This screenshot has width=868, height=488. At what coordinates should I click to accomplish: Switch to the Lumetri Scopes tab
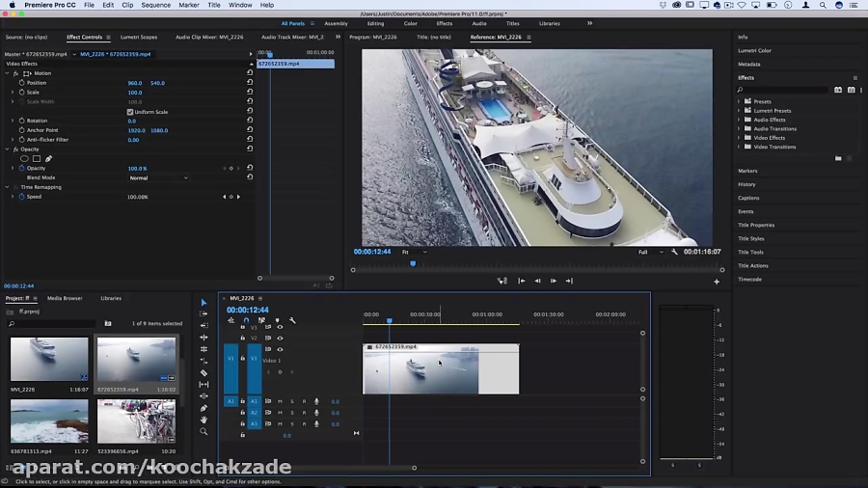pos(139,37)
